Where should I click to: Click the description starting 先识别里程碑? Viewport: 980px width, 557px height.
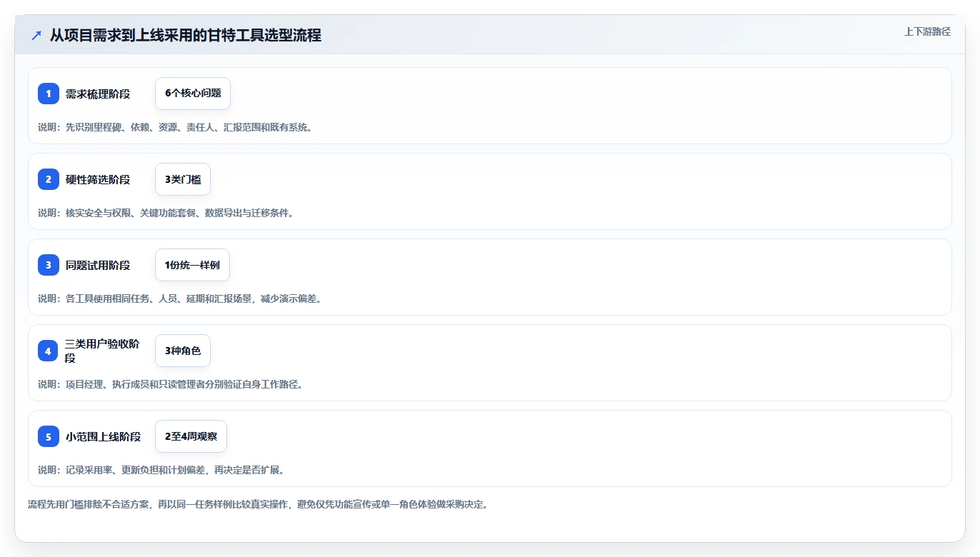coord(175,127)
